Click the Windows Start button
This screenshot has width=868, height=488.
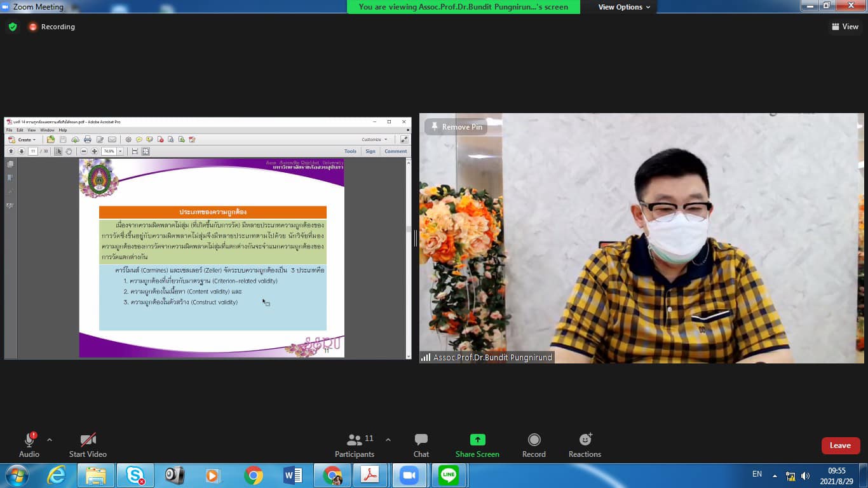(17, 475)
